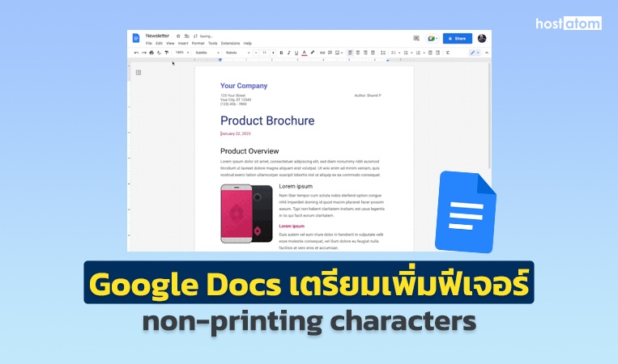Click the pink Lorem ipsum subheading

tap(292, 226)
